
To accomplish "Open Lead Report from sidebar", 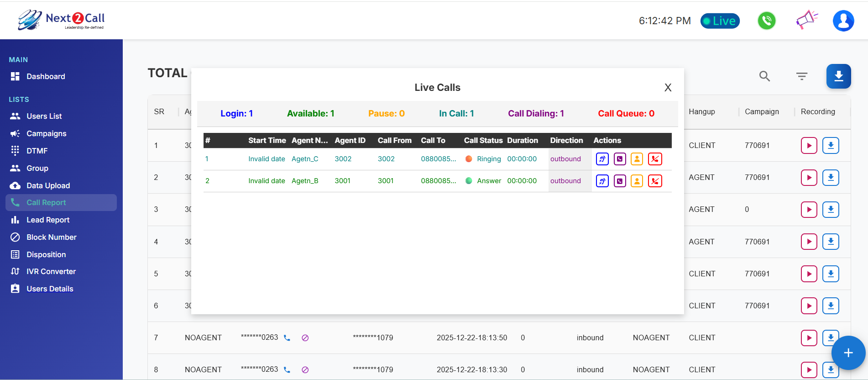I will (x=48, y=220).
